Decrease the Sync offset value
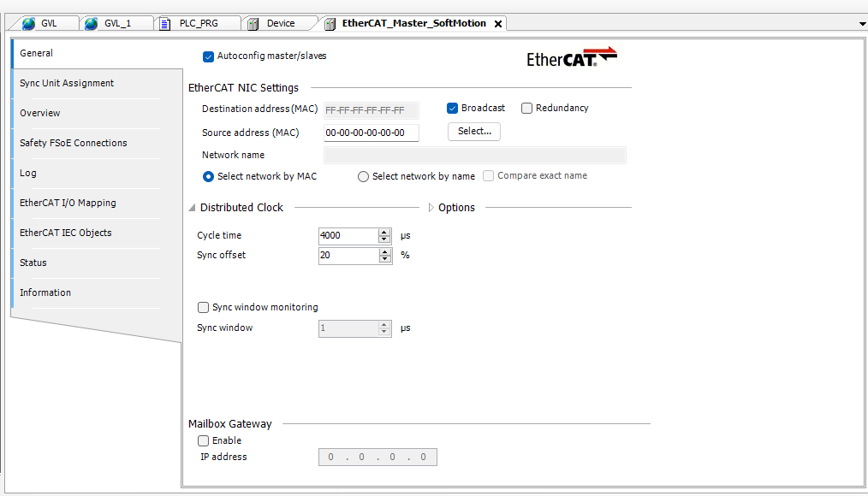 384,259
